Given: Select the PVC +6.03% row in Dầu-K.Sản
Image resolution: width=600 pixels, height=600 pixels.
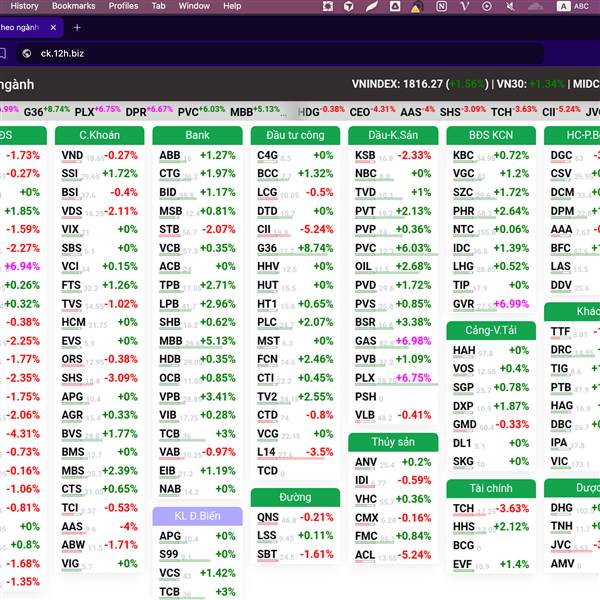Looking at the screenshot, I should click(x=393, y=248).
